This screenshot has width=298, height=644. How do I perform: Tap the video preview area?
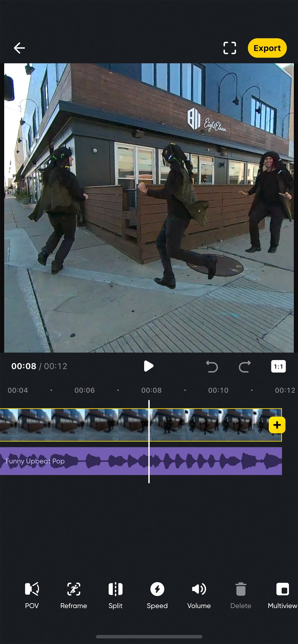(149, 208)
